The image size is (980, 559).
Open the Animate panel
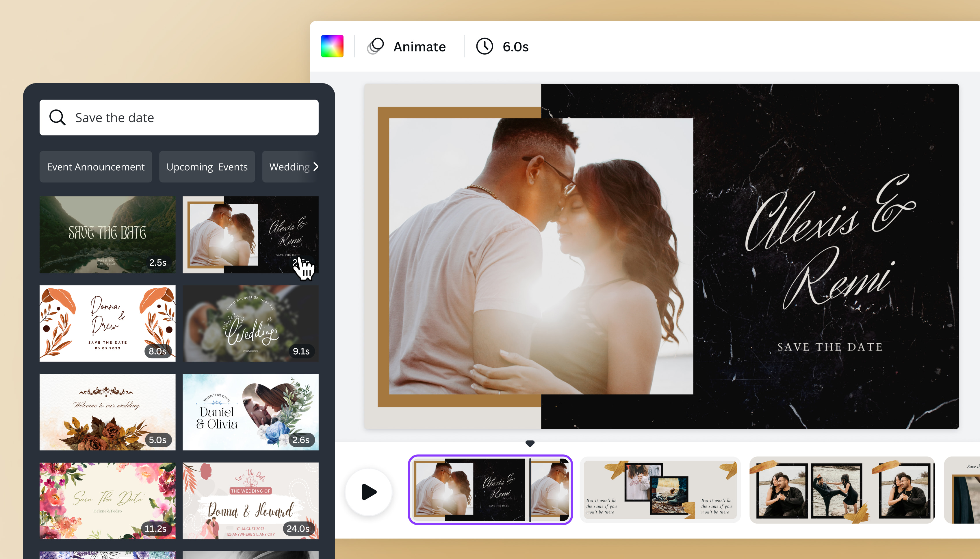[x=408, y=46]
